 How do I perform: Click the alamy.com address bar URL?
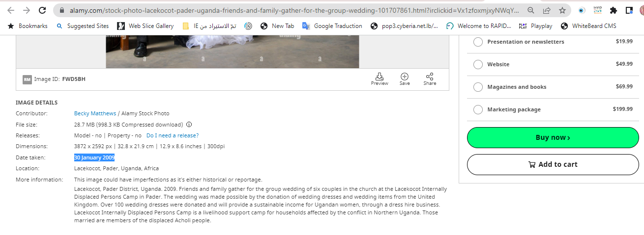tap(294, 10)
